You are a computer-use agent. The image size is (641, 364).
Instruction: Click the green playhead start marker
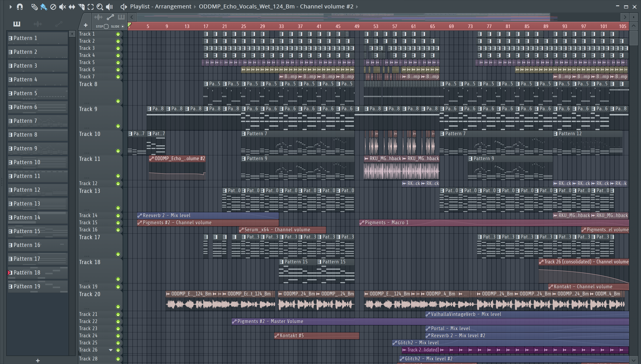click(130, 24)
